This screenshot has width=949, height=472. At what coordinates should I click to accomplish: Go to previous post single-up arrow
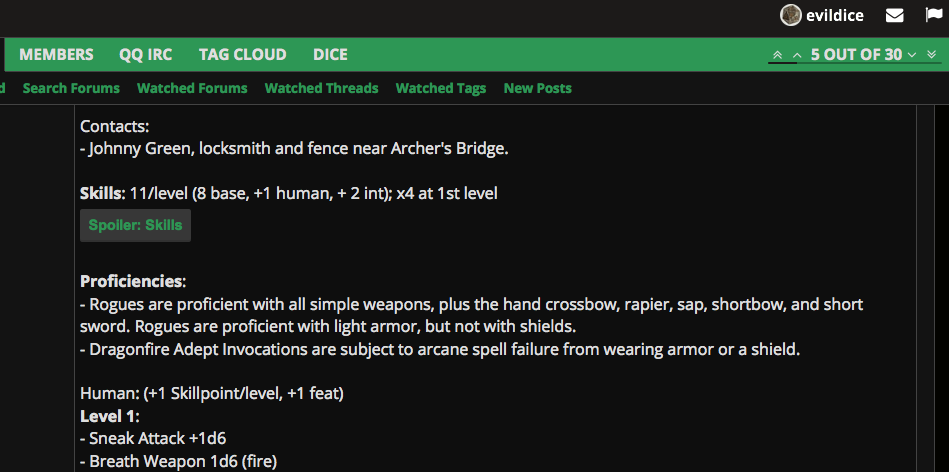pyautogui.click(x=797, y=55)
